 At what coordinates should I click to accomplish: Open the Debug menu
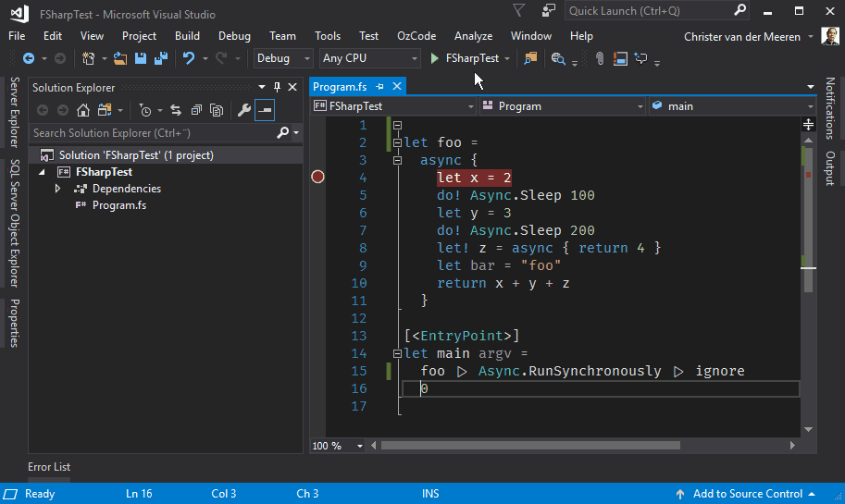click(234, 36)
